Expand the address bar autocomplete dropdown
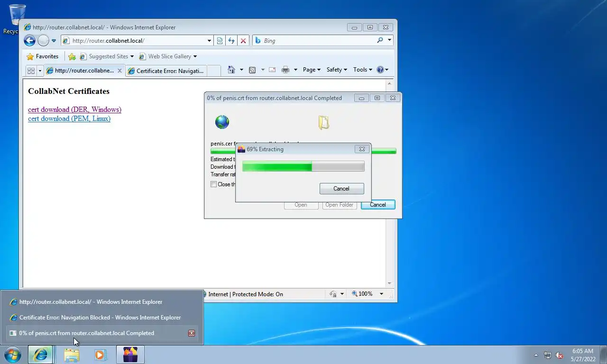 (209, 41)
